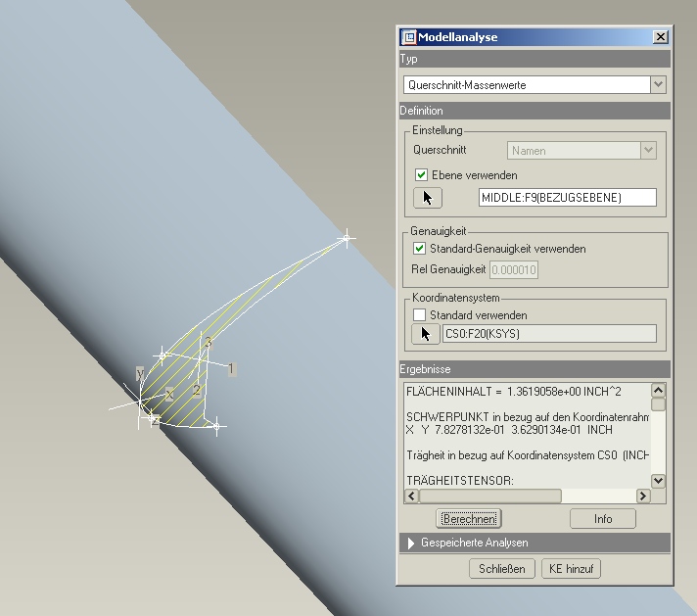Click the results scroll up arrow
The image size is (697, 616).
[x=658, y=390]
